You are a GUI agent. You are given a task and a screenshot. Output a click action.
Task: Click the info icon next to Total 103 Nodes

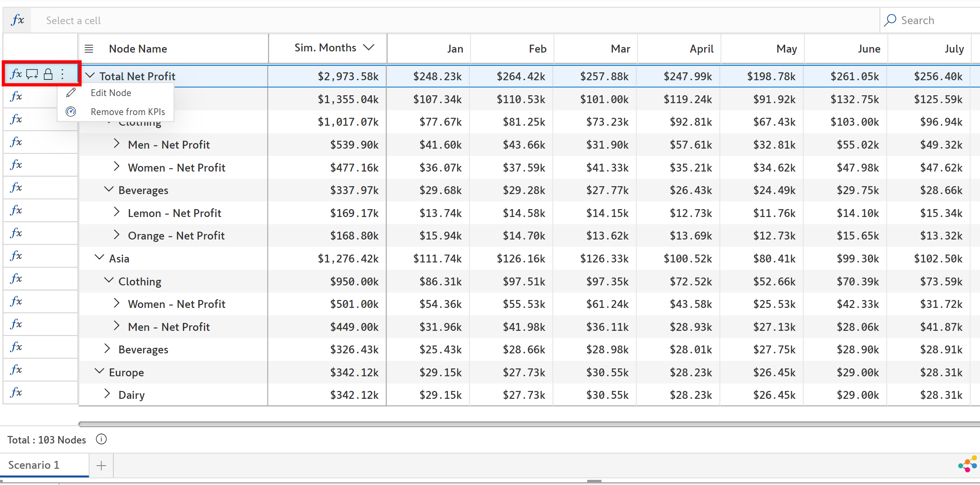coord(101,439)
